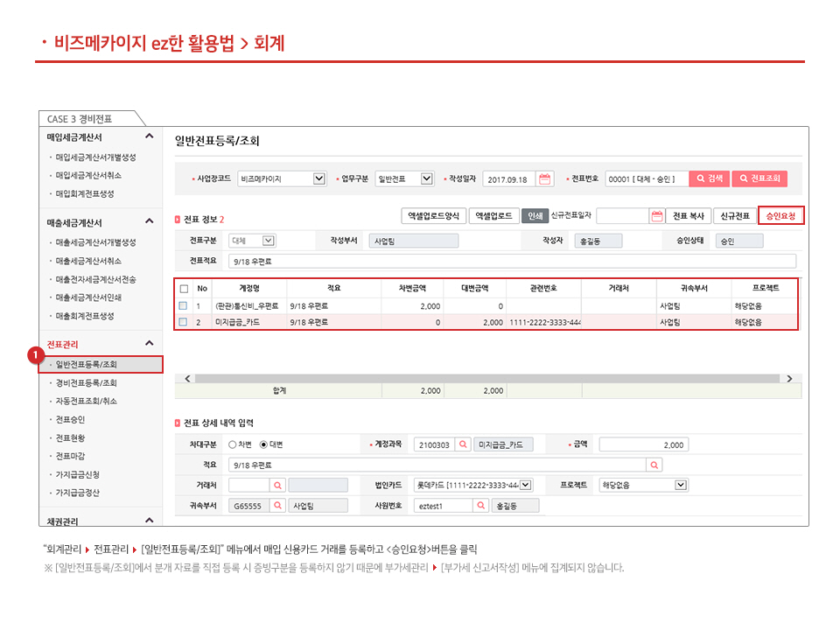Screen dimensions: 840x630
Task: Check row 1 checkbox for 통신비_우편료
Action: pos(183,306)
